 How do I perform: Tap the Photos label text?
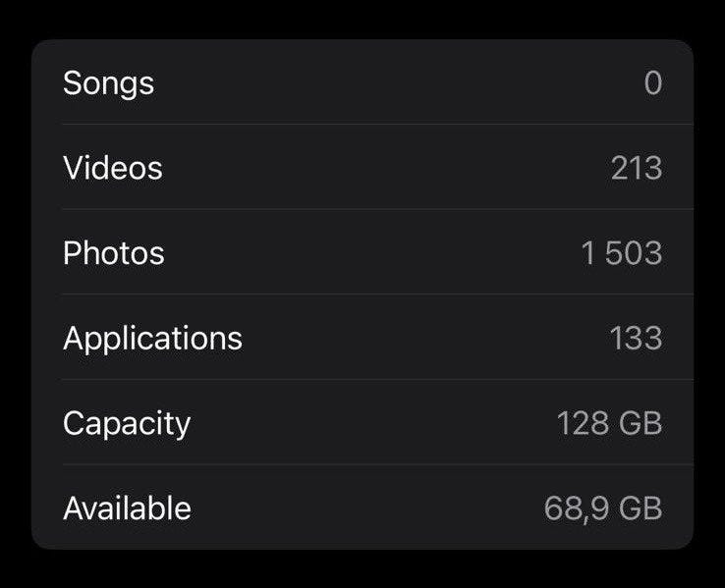pyautogui.click(x=113, y=253)
